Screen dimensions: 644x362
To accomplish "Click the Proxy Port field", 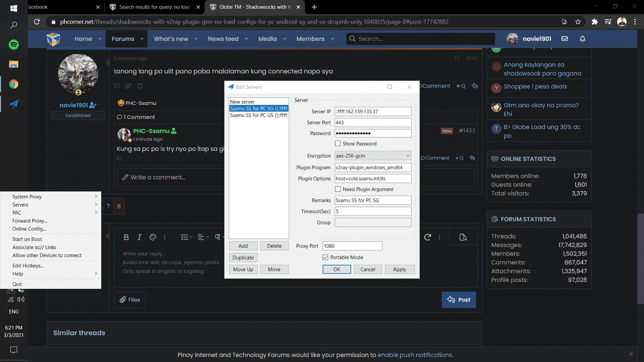I will point(352,246).
